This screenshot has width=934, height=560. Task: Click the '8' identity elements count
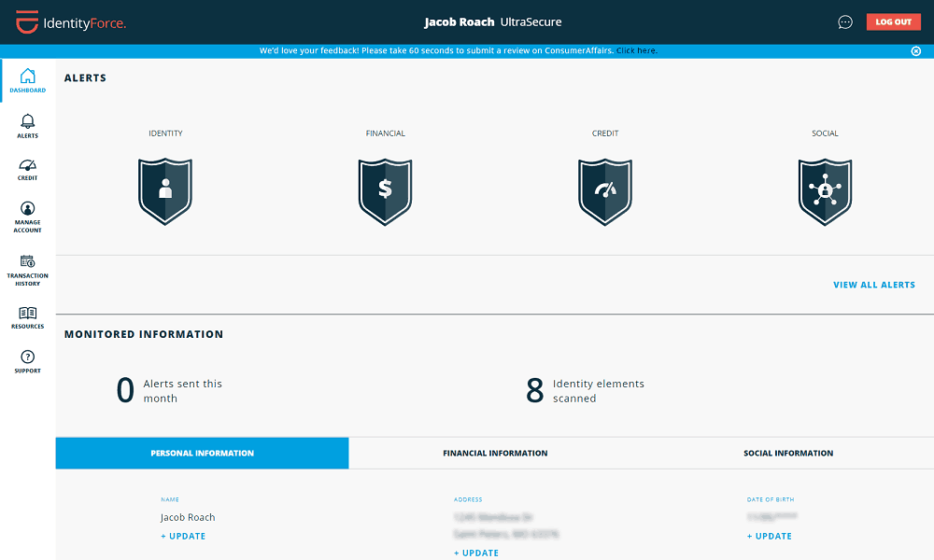pyautogui.click(x=535, y=390)
